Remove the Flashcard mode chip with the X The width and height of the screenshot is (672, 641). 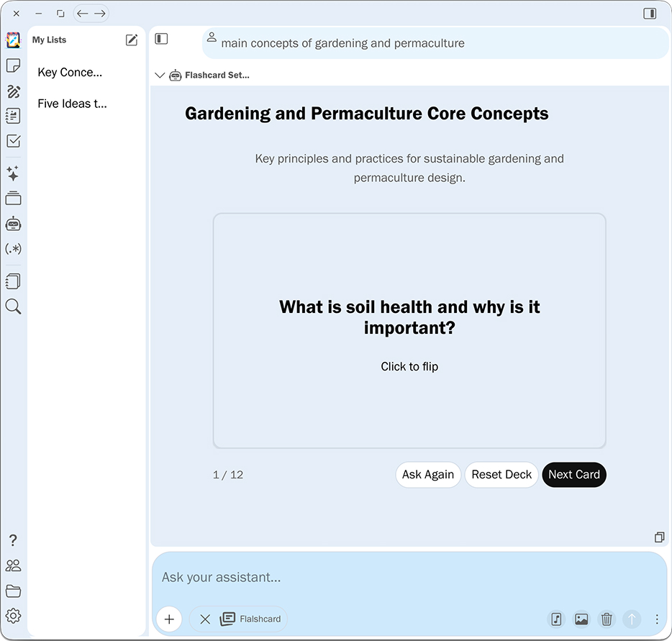coord(205,619)
